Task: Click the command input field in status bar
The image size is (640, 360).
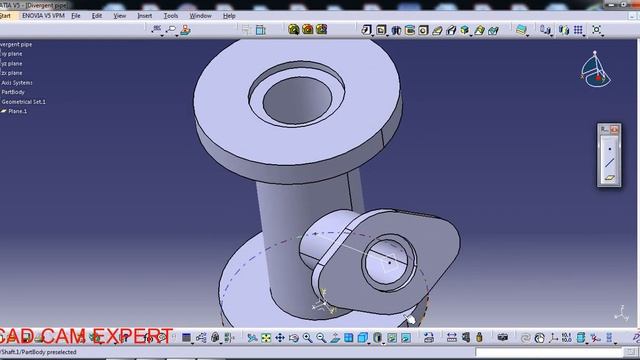Action: [x=549, y=352]
